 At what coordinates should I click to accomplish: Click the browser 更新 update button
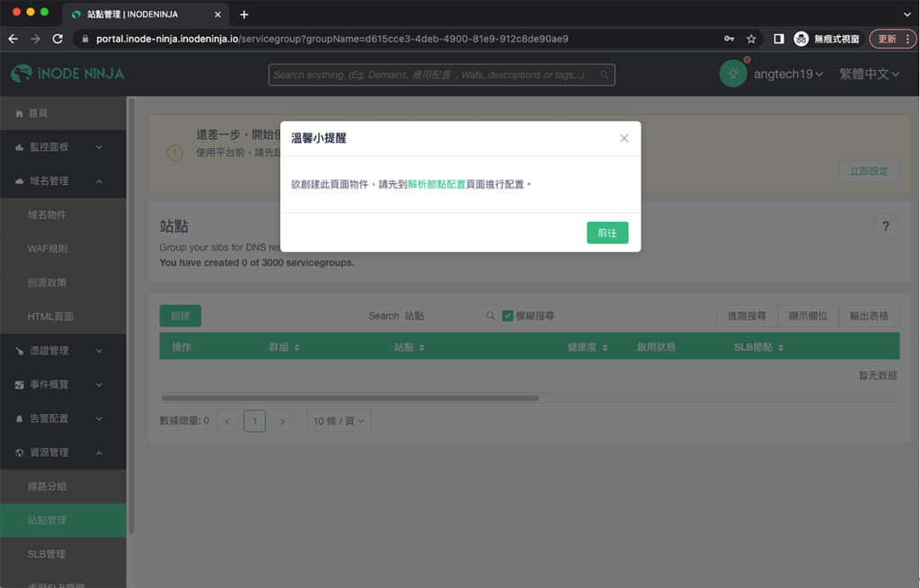tap(892, 39)
